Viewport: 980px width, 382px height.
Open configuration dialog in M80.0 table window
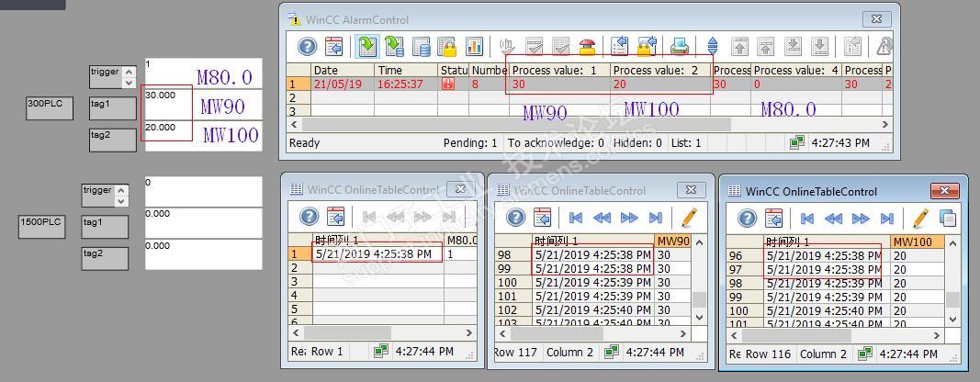coord(335,217)
